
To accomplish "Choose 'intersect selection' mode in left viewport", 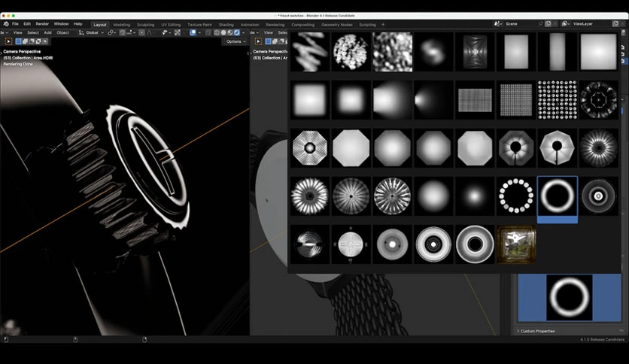I will coord(45,41).
